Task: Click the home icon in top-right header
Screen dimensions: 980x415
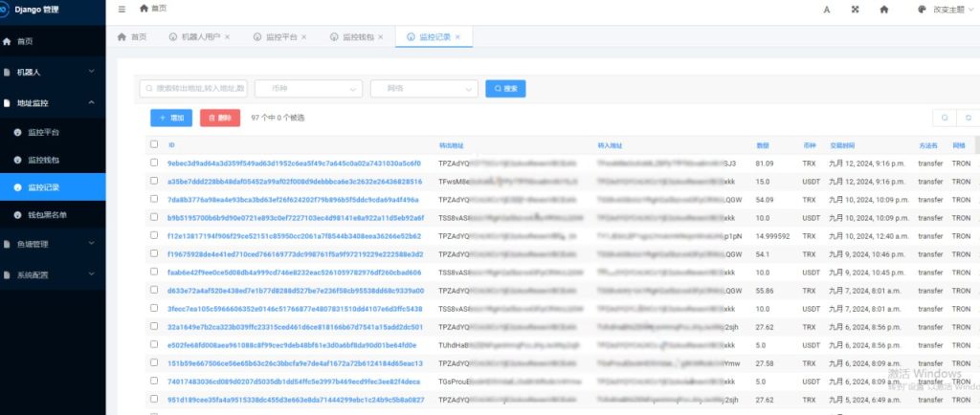Action: [883, 9]
